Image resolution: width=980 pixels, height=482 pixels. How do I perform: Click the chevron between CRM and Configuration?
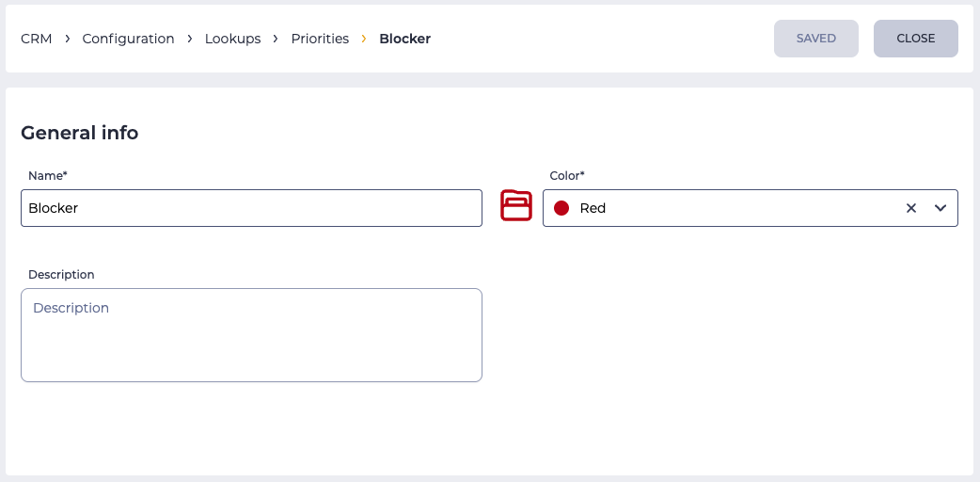tap(67, 39)
